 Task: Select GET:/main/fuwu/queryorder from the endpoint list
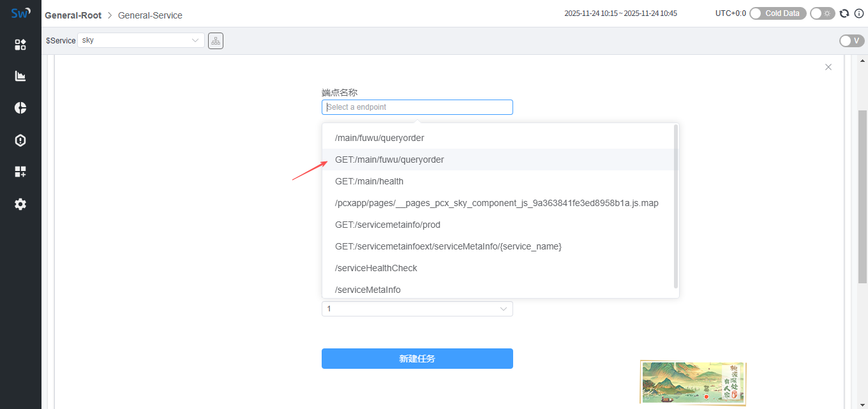pos(389,160)
